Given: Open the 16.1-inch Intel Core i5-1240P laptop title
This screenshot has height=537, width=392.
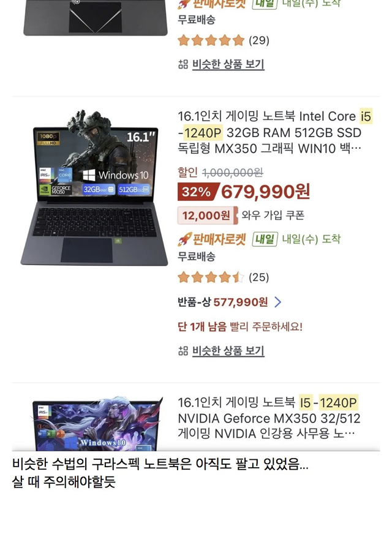Looking at the screenshot, I should click(x=275, y=132).
